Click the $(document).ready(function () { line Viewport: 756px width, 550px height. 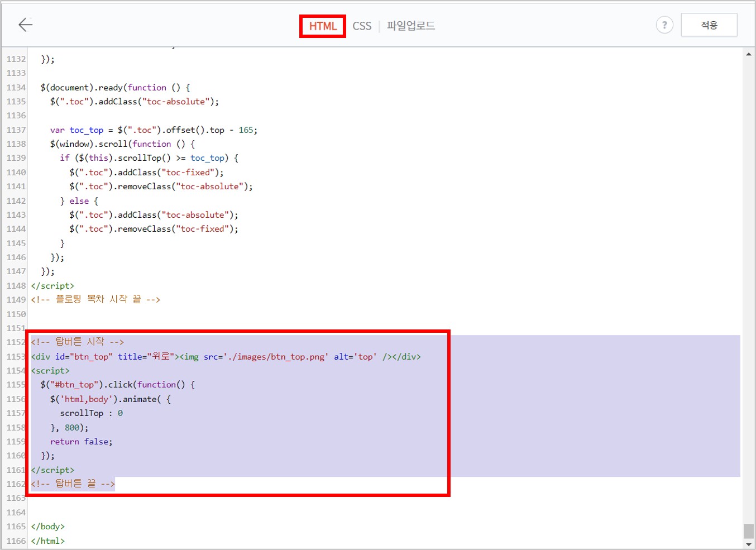pos(116,88)
